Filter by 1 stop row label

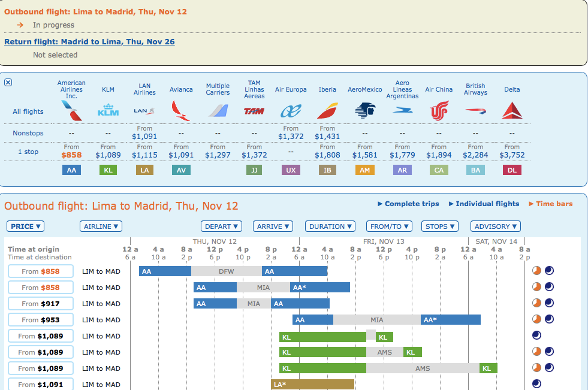(28, 152)
